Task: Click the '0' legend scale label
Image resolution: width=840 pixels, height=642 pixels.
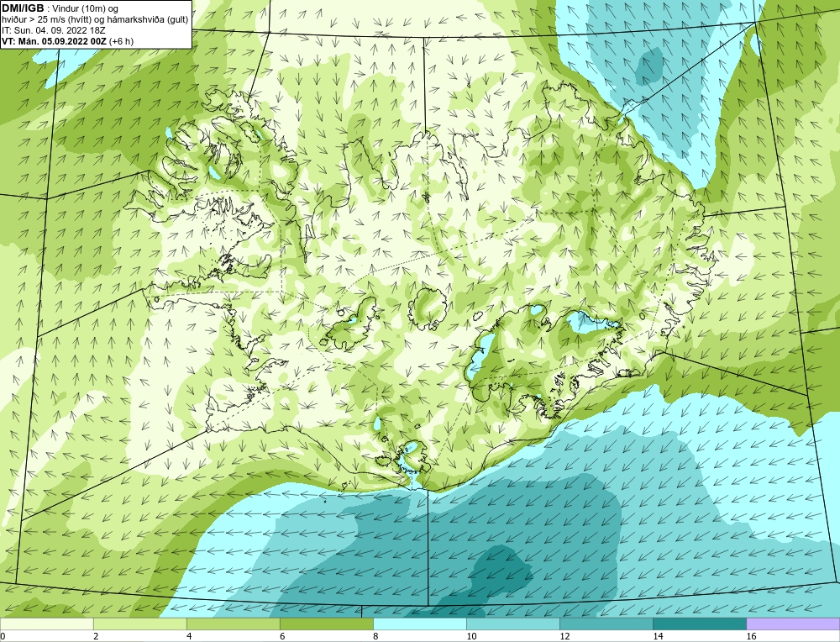Action: (x=3, y=637)
